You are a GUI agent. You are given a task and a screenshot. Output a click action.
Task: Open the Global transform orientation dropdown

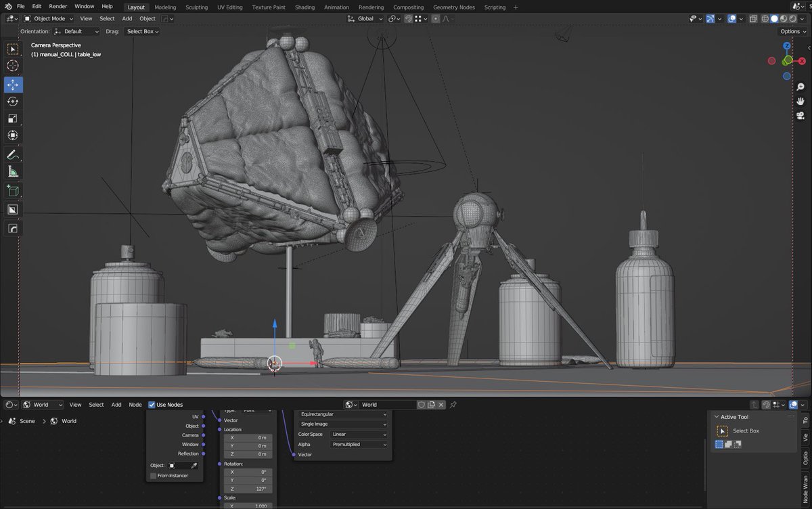365,19
